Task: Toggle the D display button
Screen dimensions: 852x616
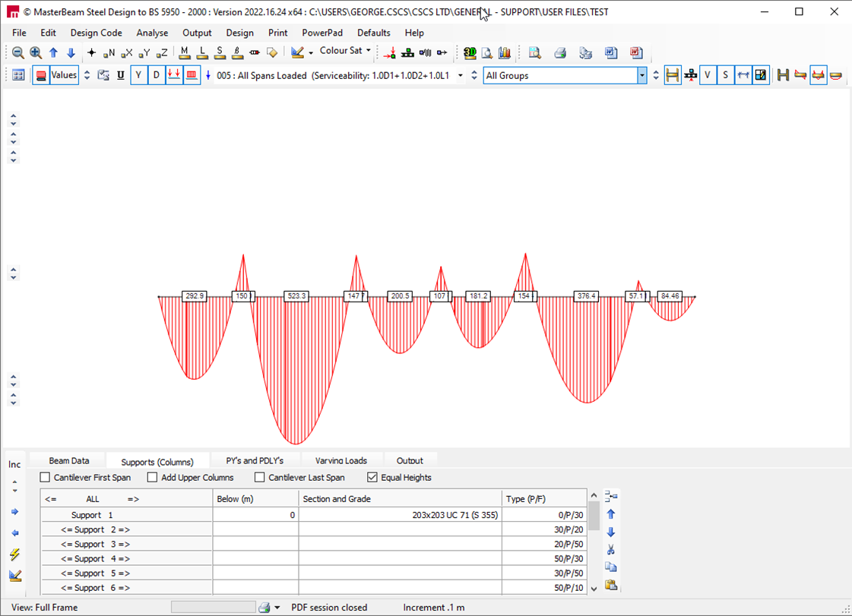Action: coord(157,75)
